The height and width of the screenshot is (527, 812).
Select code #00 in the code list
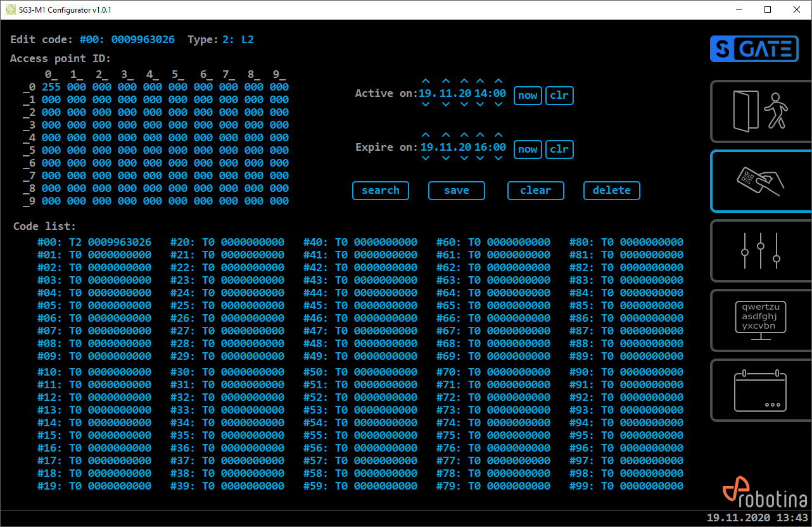click(94, 242)
